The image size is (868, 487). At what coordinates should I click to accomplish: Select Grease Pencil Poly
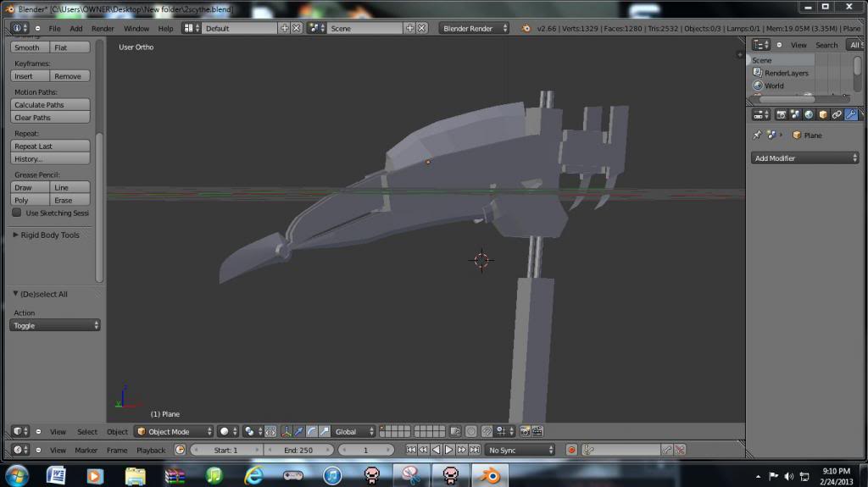tap(30, 201)
